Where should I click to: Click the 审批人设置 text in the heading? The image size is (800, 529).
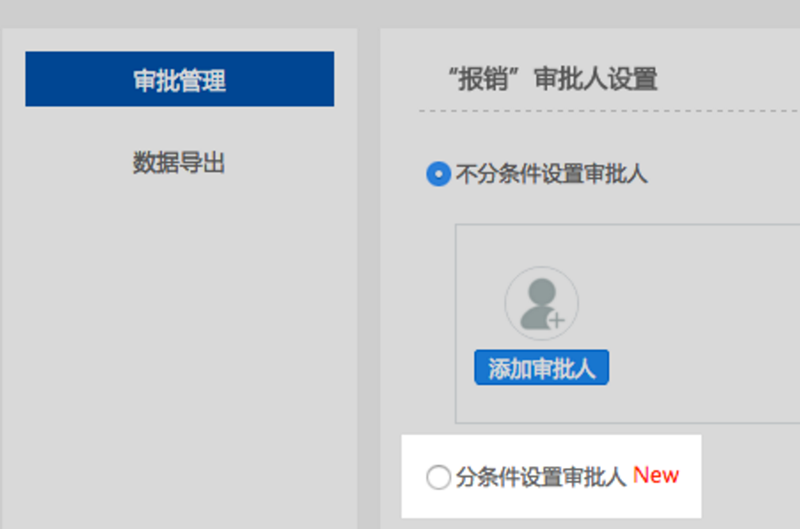(x=596, y=79)
